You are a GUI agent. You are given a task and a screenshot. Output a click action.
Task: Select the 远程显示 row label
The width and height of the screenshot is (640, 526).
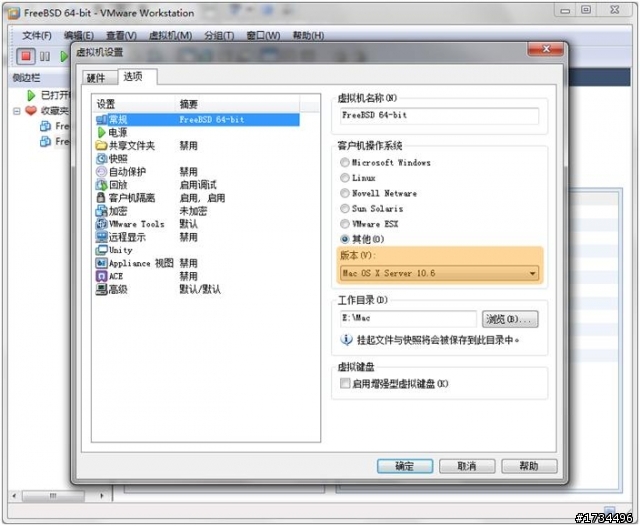click(x=127, y=237)
